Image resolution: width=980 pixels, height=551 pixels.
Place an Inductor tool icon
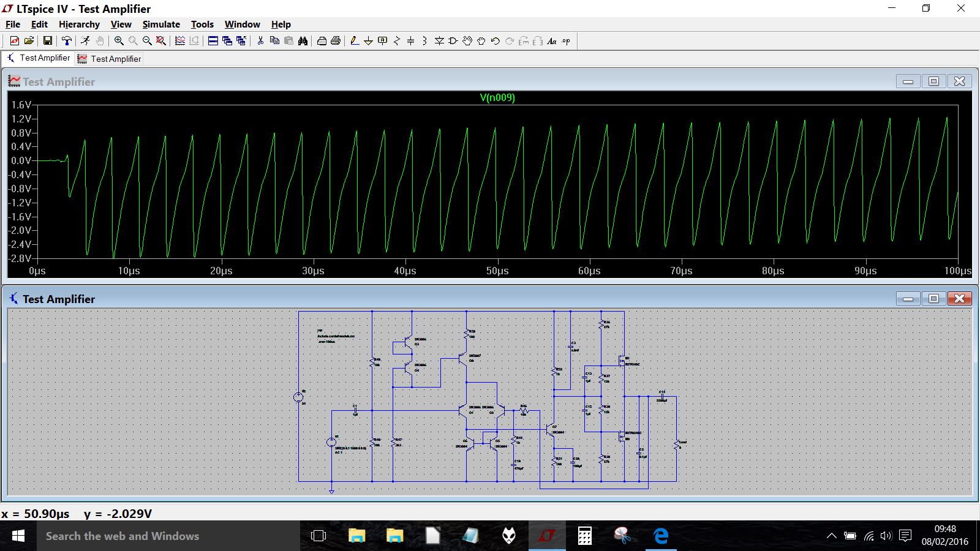424,41
